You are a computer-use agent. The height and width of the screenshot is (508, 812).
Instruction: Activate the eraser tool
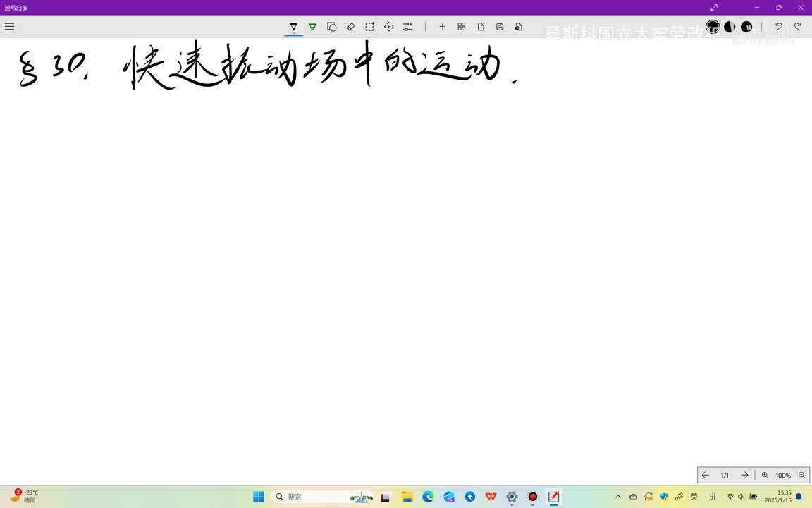[350, 26]
